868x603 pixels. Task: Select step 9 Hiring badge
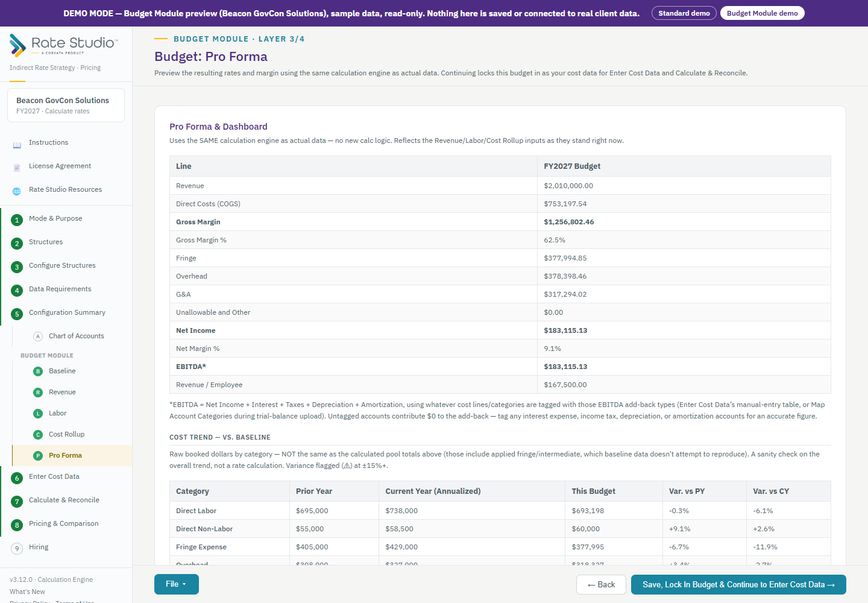click(17, 549)
